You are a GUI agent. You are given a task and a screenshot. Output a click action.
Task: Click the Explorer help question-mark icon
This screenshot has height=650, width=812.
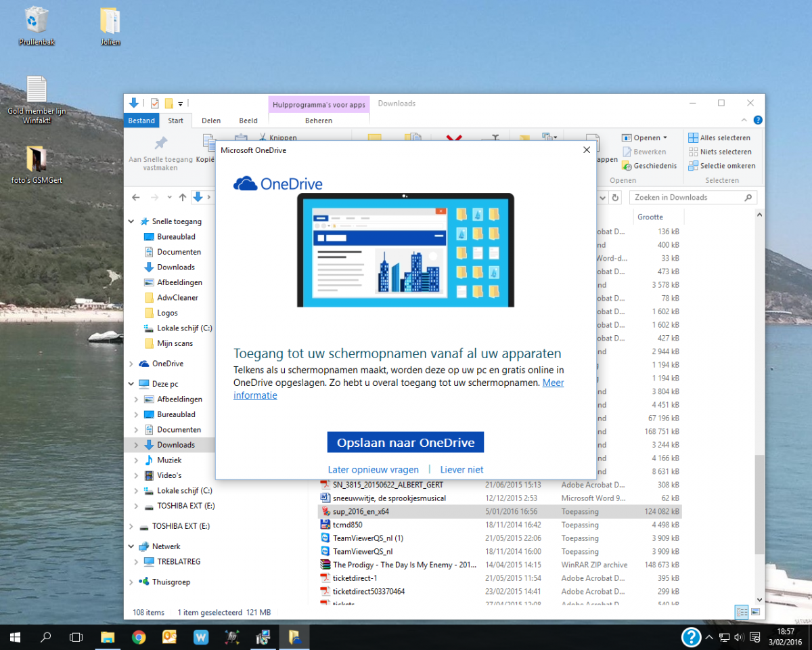point(758,121)
